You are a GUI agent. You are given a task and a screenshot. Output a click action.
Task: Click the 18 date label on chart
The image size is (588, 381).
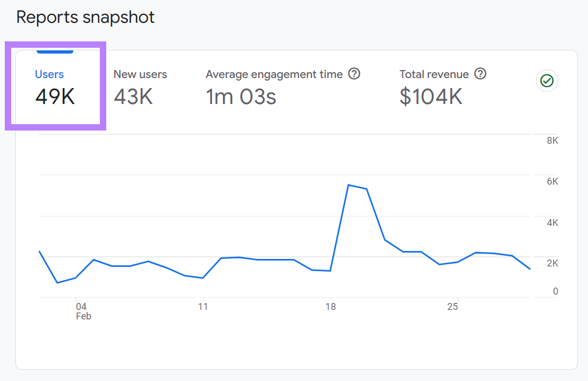tap(330, 306)
